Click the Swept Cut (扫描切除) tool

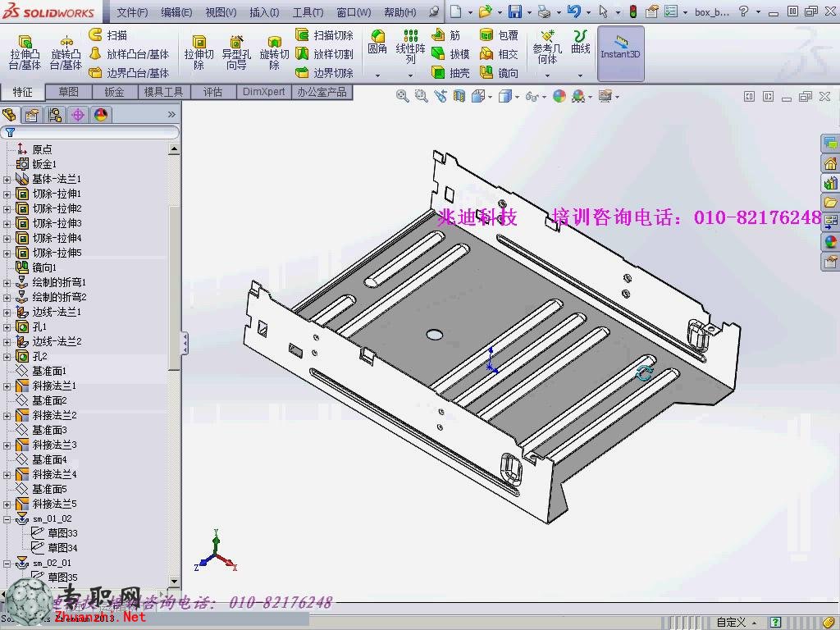click(324, 35)
